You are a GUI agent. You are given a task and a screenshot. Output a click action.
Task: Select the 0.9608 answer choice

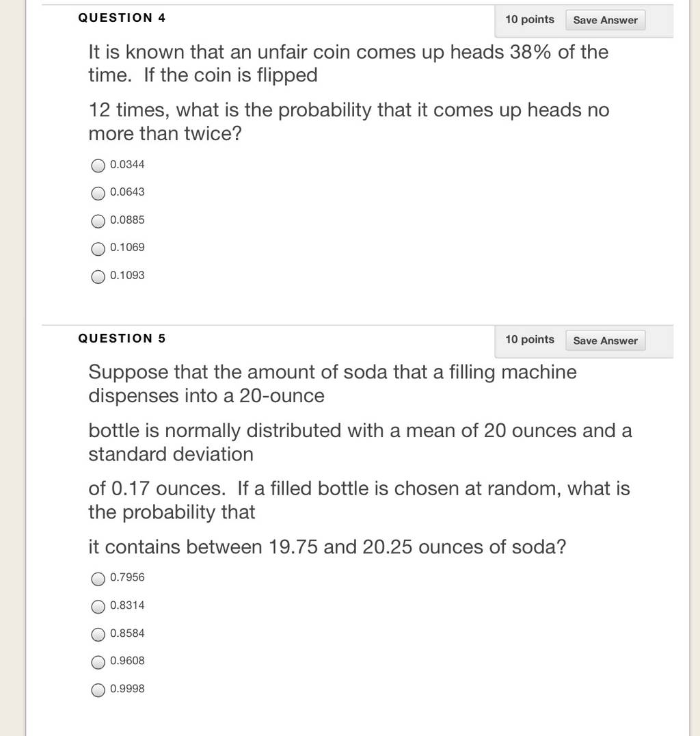98,662
